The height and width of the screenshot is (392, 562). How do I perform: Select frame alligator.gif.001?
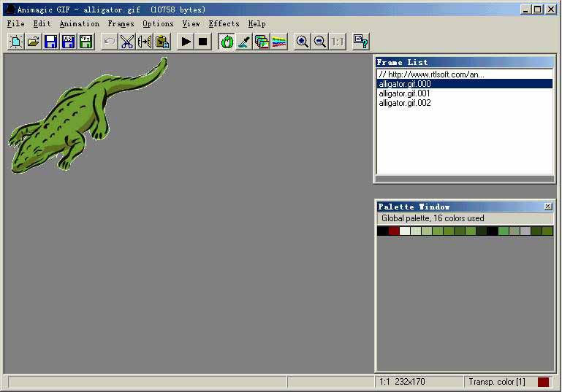[465, 93]
